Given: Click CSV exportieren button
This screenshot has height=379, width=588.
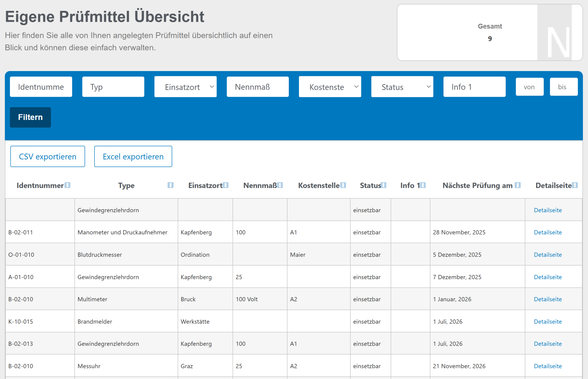Looking at the screenshot, I should 48,157.
